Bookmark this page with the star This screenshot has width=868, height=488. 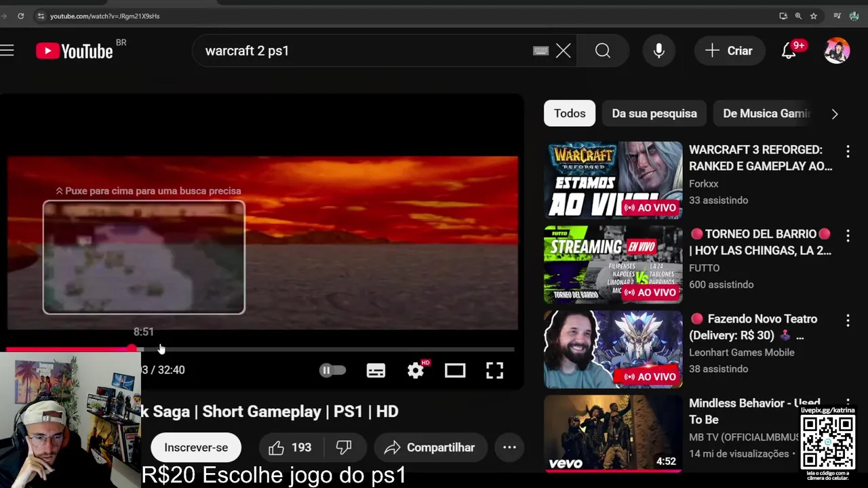(x=814, y=16)
